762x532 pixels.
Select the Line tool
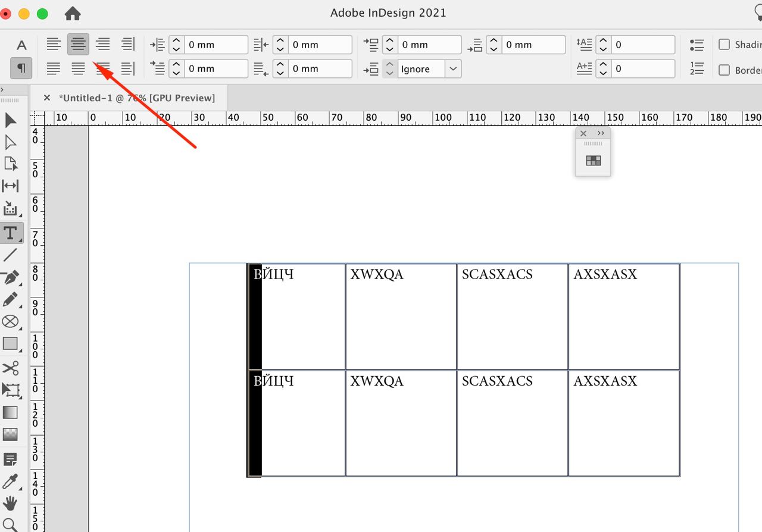tap(11, 255)
